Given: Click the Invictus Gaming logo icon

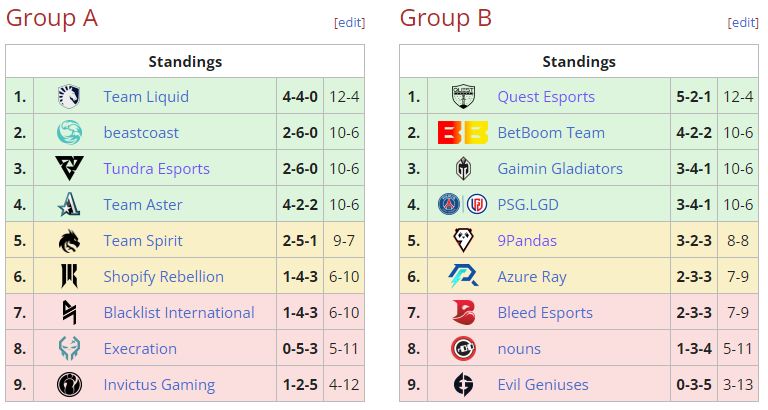Looking at the screenshot, I should (70, 385).
